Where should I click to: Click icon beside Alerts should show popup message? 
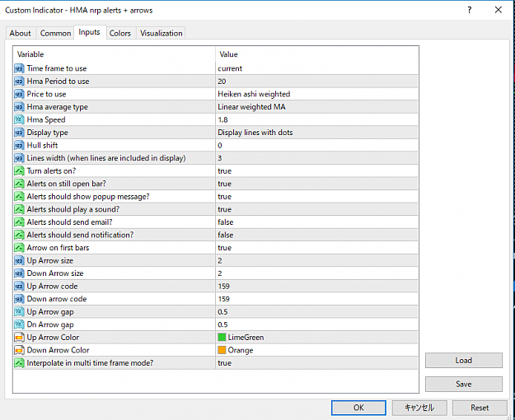(19, 196)
